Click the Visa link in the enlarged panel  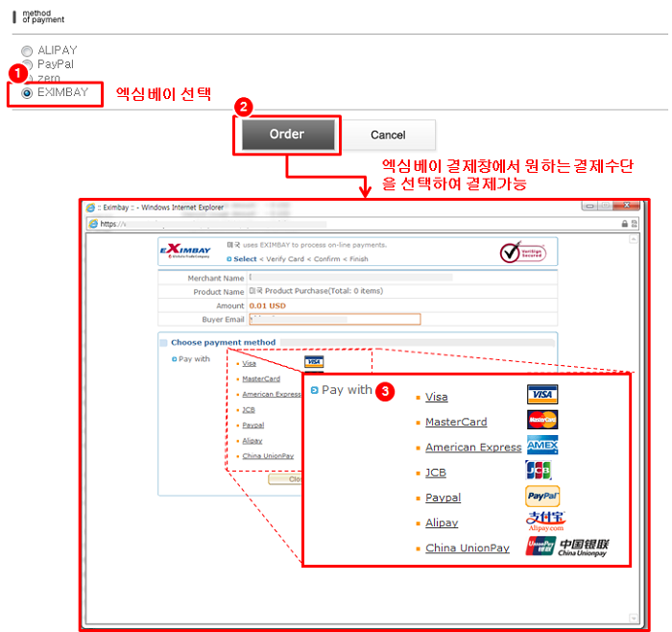pyautogui.click(x=436, y=397)
